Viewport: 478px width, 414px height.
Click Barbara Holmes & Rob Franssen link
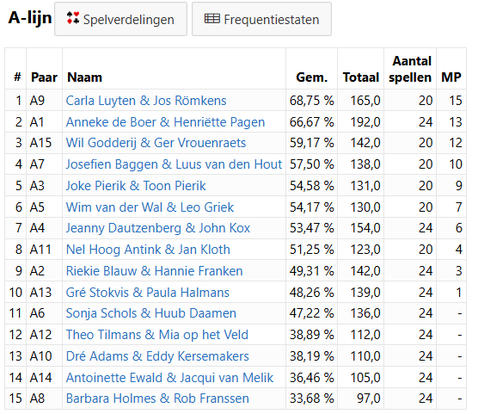[157, 398]
